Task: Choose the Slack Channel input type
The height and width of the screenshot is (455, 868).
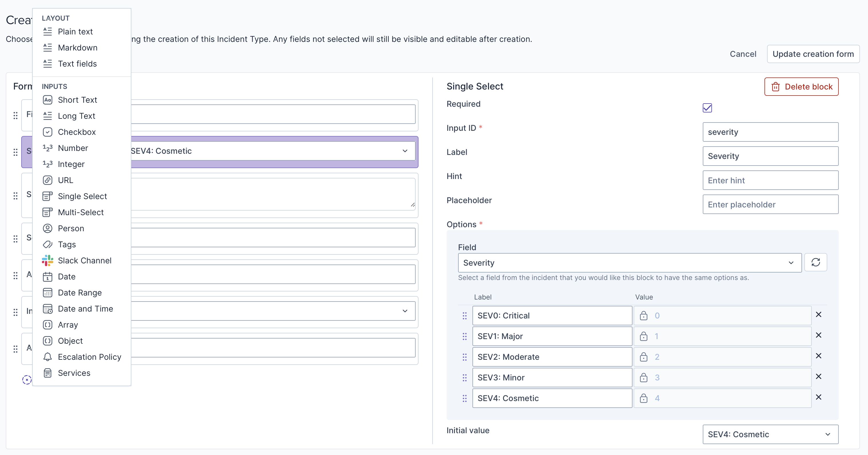Action: coord(84,260)
